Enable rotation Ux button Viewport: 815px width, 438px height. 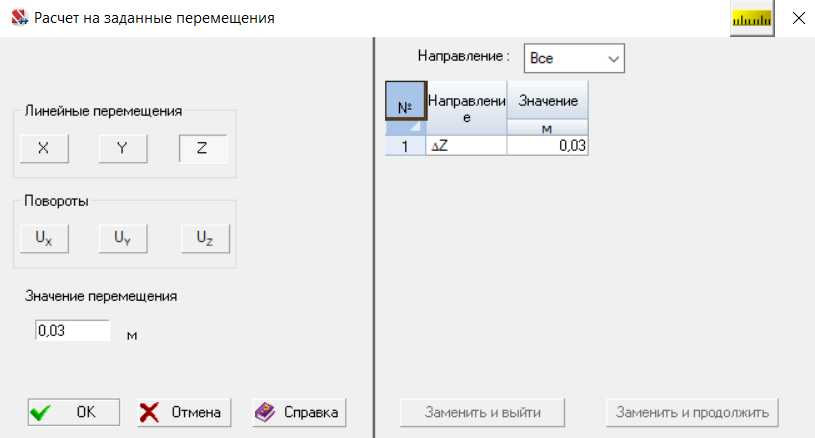point(44,238)
